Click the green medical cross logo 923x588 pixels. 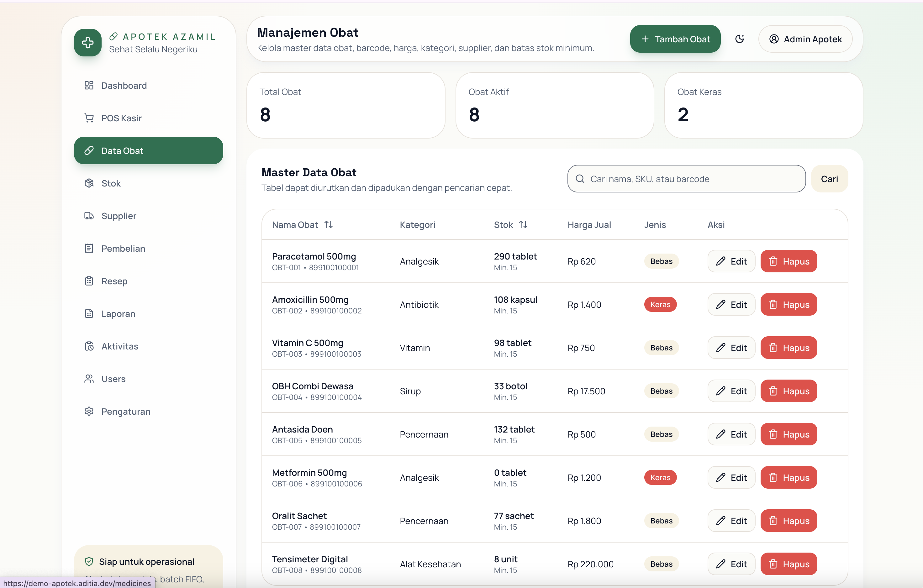tap(88, 43)
